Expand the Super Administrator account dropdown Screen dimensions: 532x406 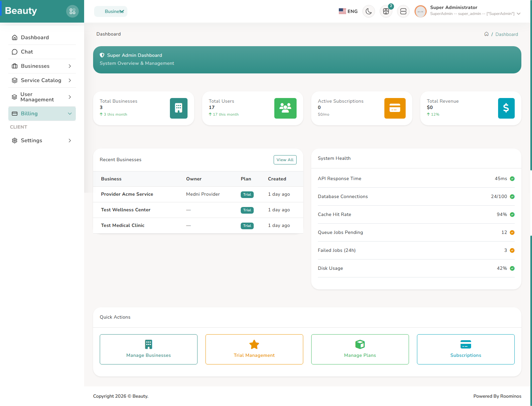point(518,14)
